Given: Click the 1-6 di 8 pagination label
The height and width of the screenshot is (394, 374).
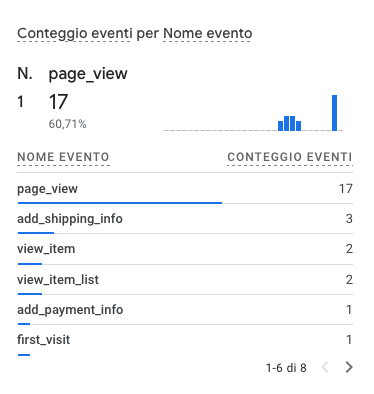Looking at the screenshot, I should click(x=286, y=368).
